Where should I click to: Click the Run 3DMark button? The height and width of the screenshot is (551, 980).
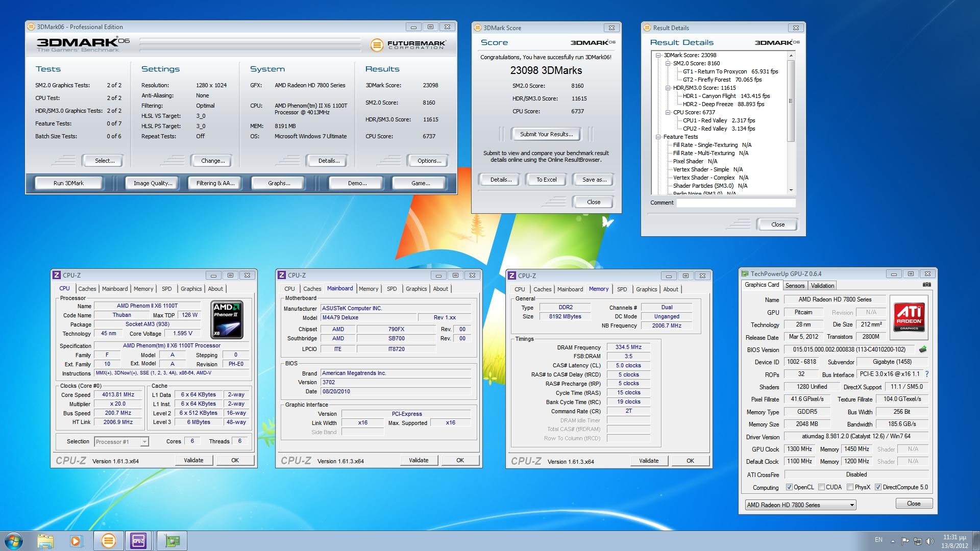68,183
